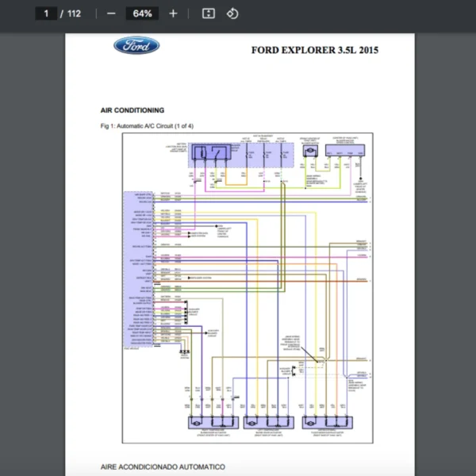Click the wiring diagram image

point(248,288)
